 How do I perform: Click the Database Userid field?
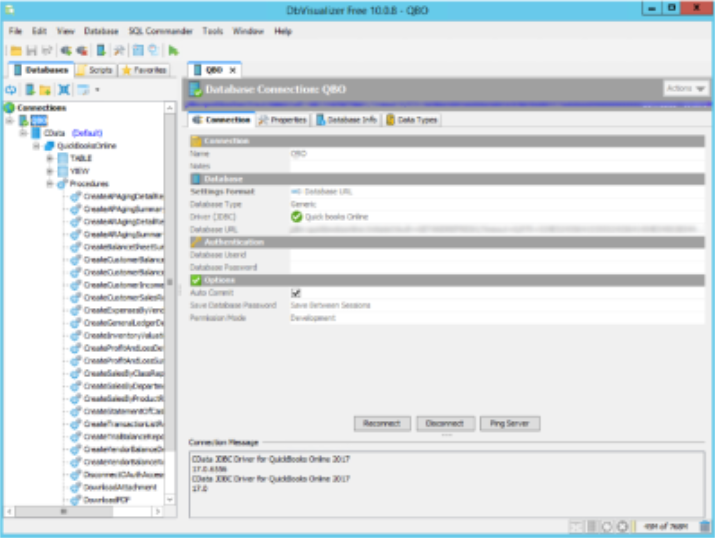click(497, 255)
